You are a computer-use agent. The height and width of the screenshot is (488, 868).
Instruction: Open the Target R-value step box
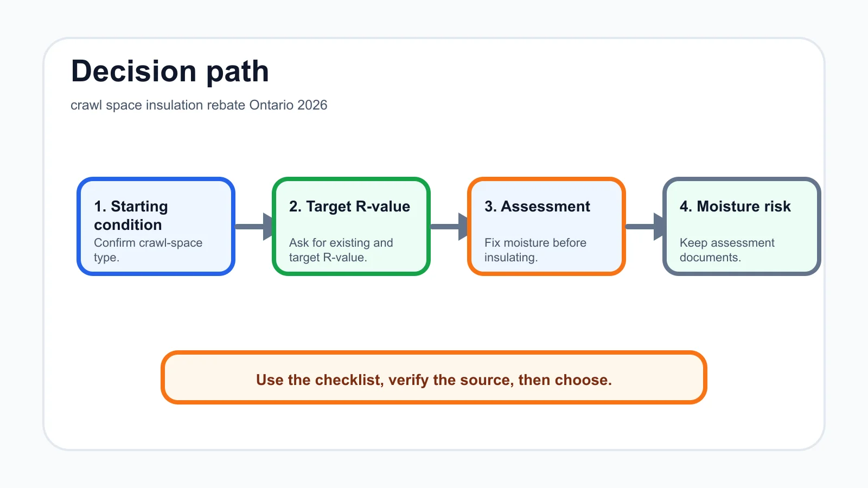tap(352, 226)
